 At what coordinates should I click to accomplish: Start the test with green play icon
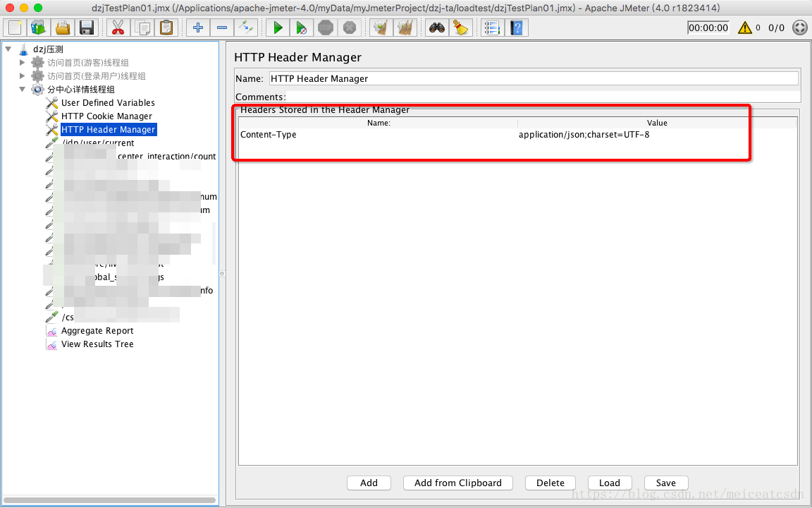tap(278, 28)
